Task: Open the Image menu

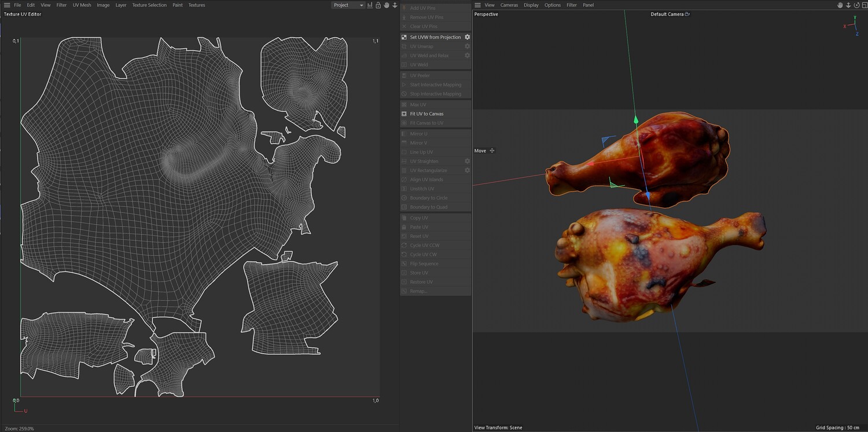Action: (103, 5)
